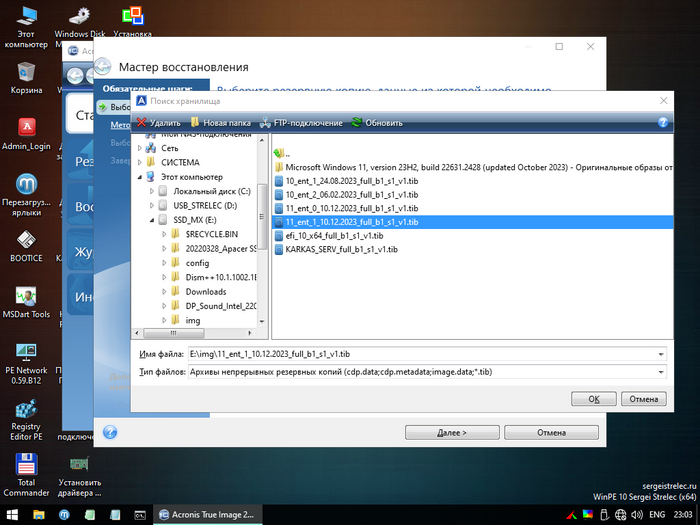This screenshot has width=700, height=525.
Task: Open help icon in Мастер восстановления window
Action: 110,432
